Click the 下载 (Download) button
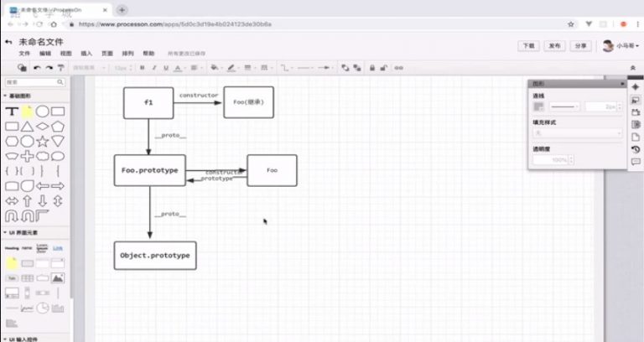The width and height of the screenshot is (644, 342). pyautogui.click(x=528, y=46)
